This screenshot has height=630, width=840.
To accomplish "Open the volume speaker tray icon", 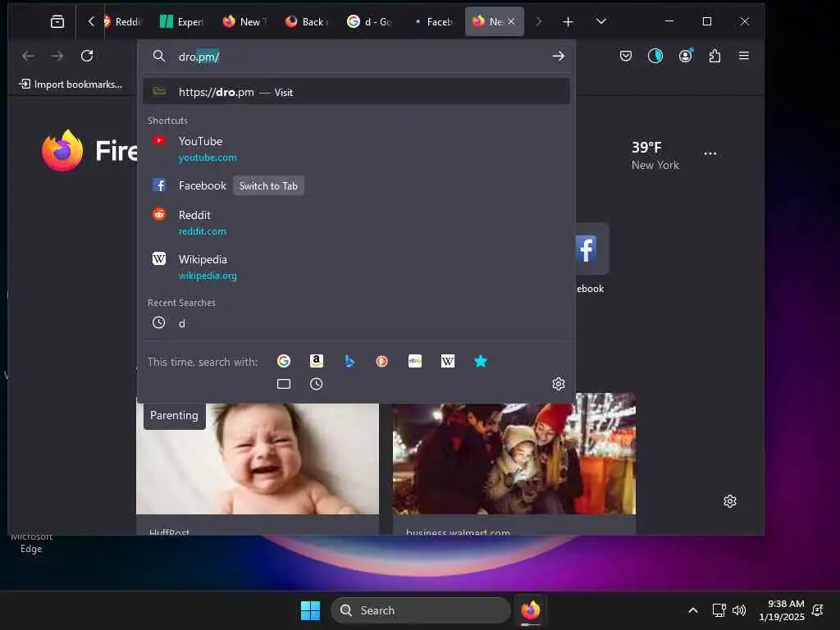I will 739,610.
